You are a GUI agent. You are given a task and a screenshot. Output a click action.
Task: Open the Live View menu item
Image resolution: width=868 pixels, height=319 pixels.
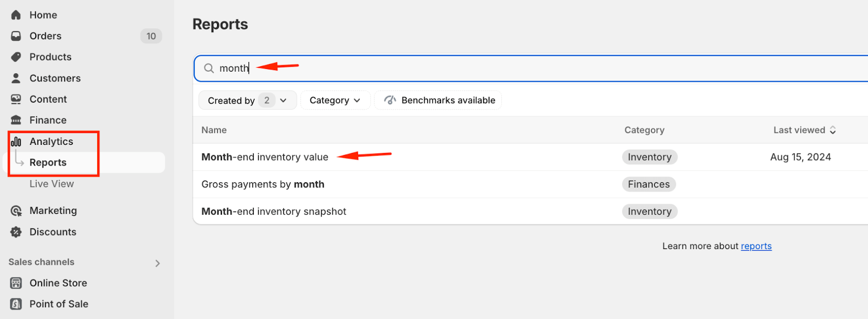pyautogui.click(x=52, y=184)
